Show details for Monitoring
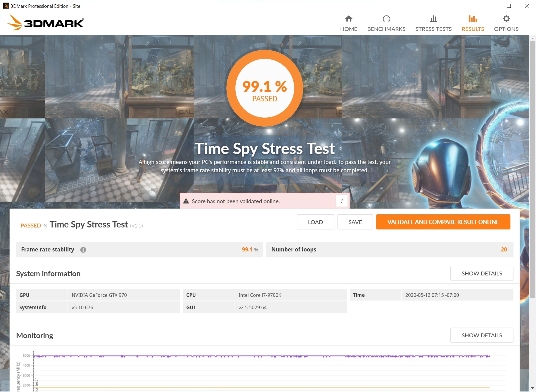536x392 pixels. click(482, 335)
